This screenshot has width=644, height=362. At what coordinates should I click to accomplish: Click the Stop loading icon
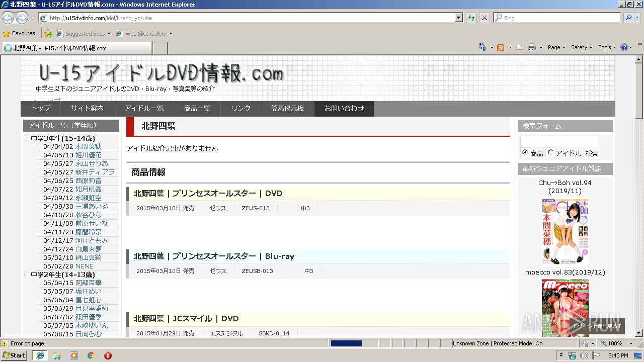pos(484,18)
